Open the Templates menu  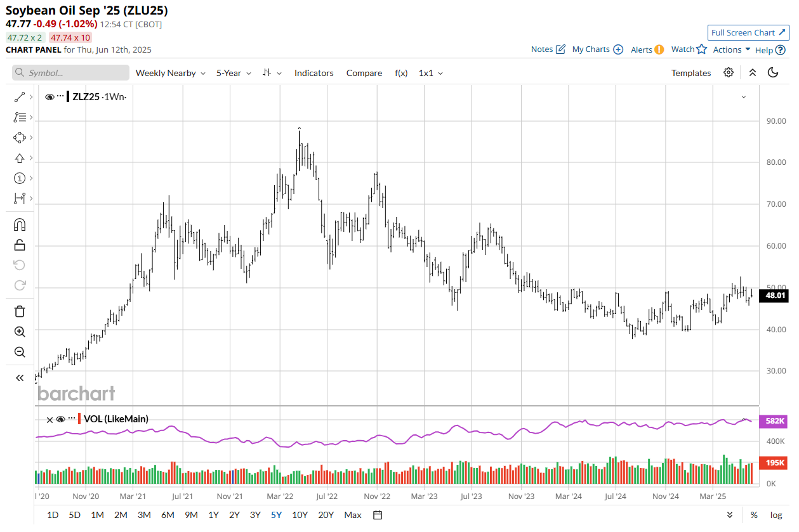pos(691,73)
